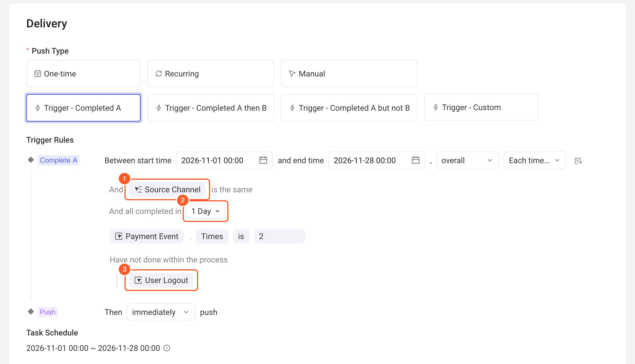The height and width of the screenshot is (364, 635).
Task: Click the Task Schedule date range text
Action: click(93, 348)
